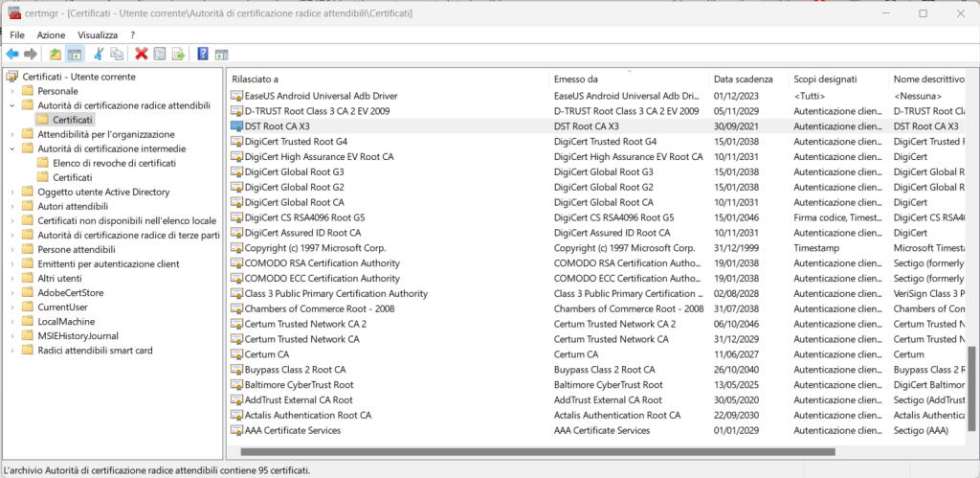980x478 pixels.
Task: Expand the Autori attendibili node
Action: (11, 207)
